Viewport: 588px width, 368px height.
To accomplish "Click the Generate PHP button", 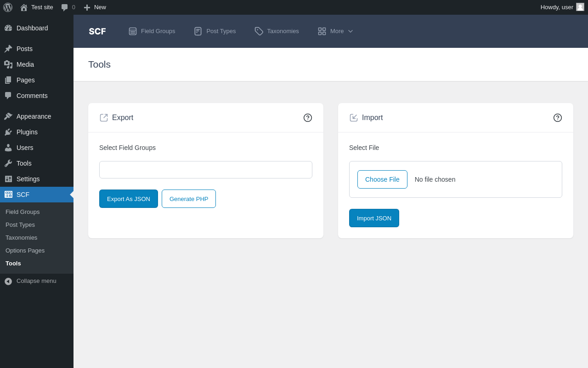I will coord(189,199).
